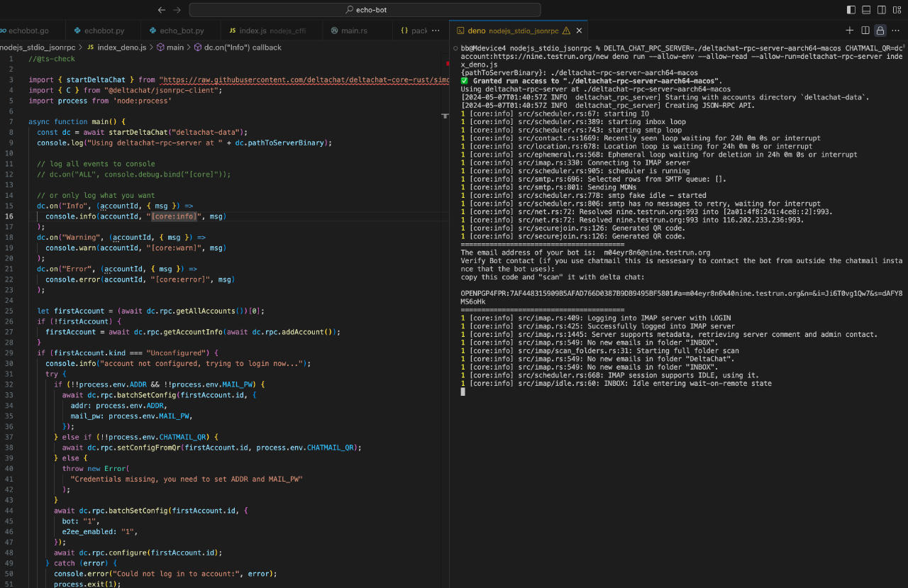Click the navigate back arrow
908x588 pixels.
click(x=162, y=10)
